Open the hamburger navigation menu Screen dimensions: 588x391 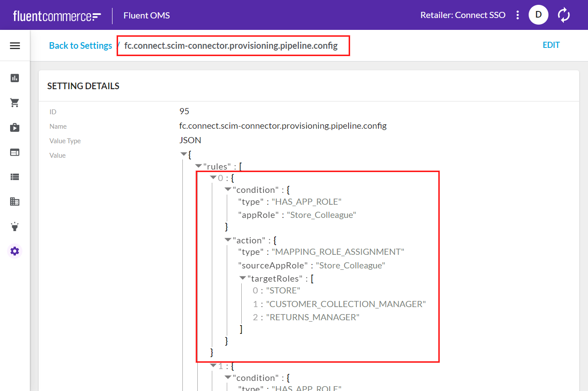pos(15,45)
